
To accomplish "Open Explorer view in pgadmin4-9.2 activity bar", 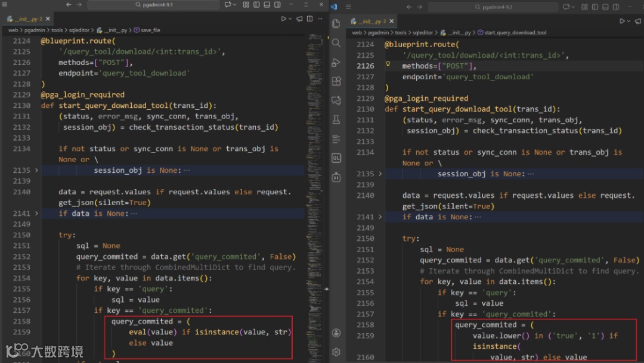I will click(x=336, y=23).
